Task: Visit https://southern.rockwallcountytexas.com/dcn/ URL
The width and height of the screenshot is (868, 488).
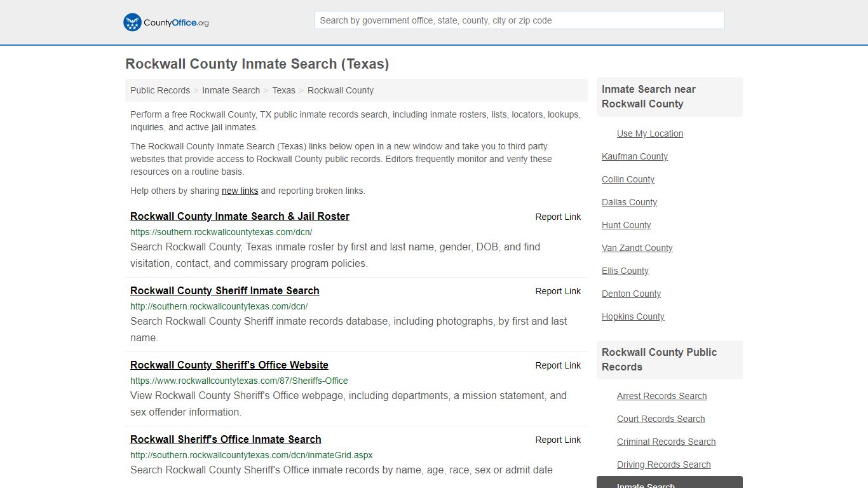Action: click(221, 232)
